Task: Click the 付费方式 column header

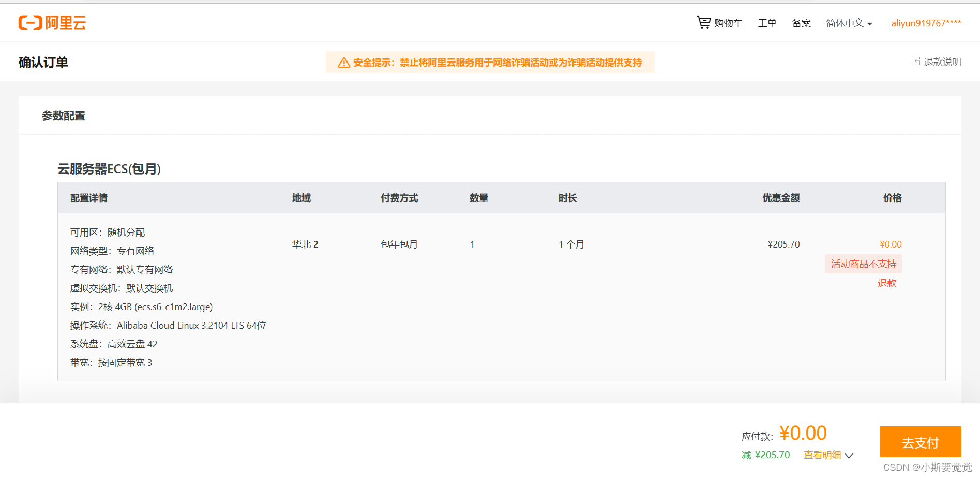Action: (x=399, y=198)
